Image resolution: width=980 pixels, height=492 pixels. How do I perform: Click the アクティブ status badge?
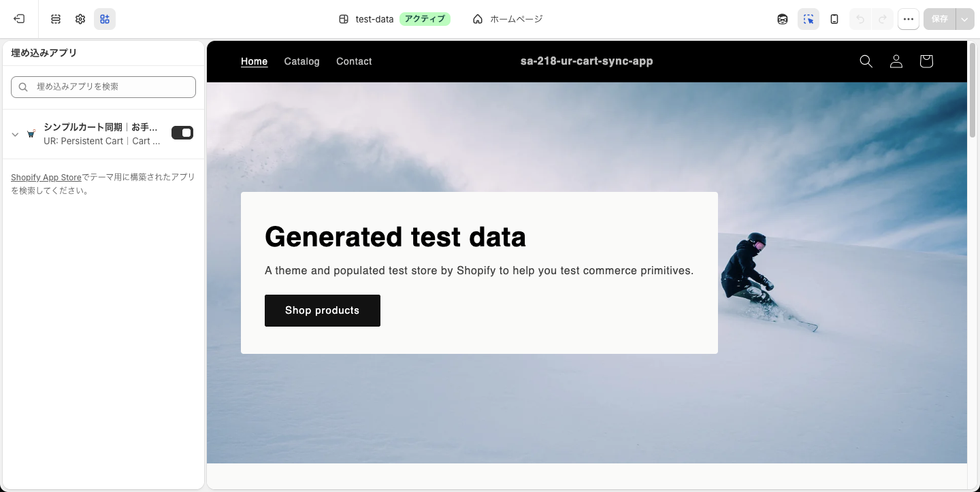(x=425, y=19)
